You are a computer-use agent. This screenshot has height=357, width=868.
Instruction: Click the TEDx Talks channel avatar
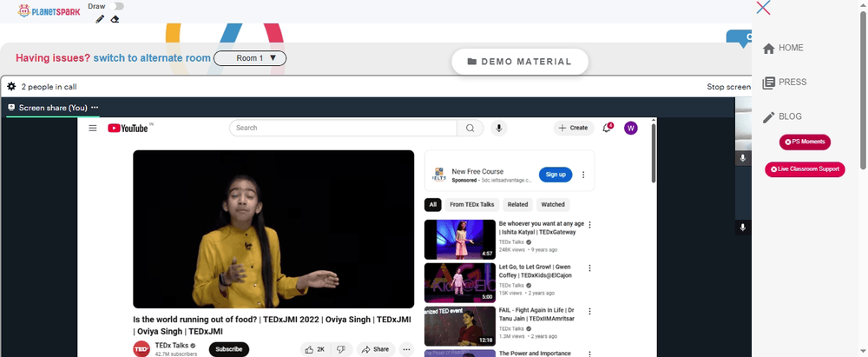[x=141, y=349]
